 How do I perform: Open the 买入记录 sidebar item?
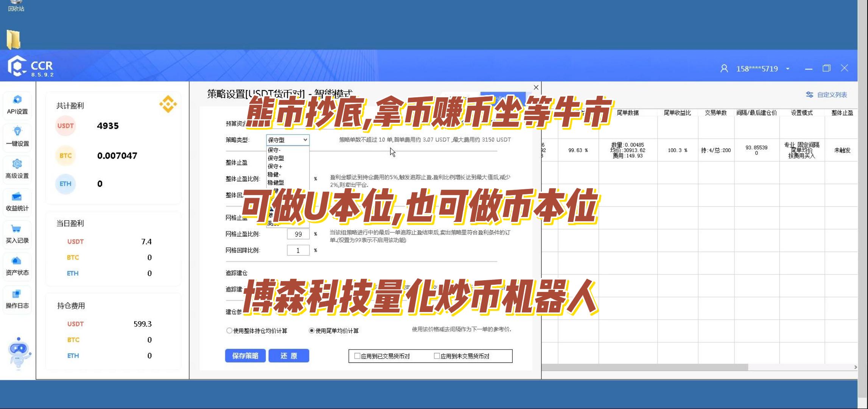[17, 234]
